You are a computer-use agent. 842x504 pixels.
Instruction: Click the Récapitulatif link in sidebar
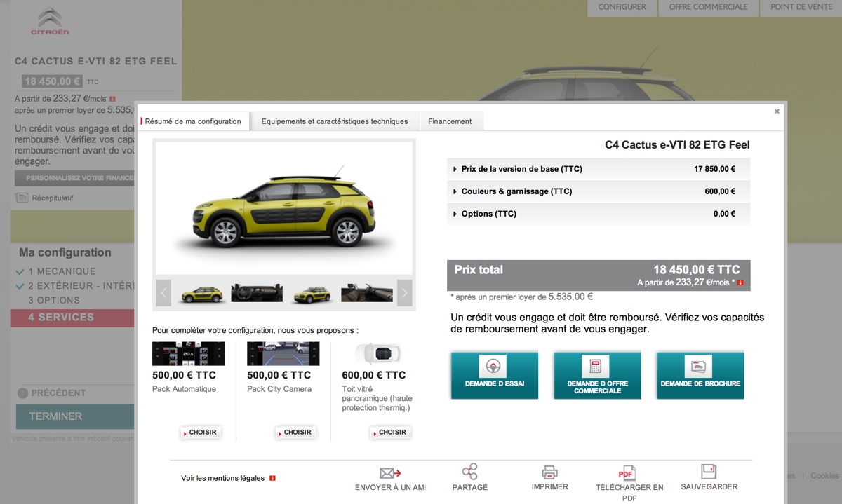53,198
